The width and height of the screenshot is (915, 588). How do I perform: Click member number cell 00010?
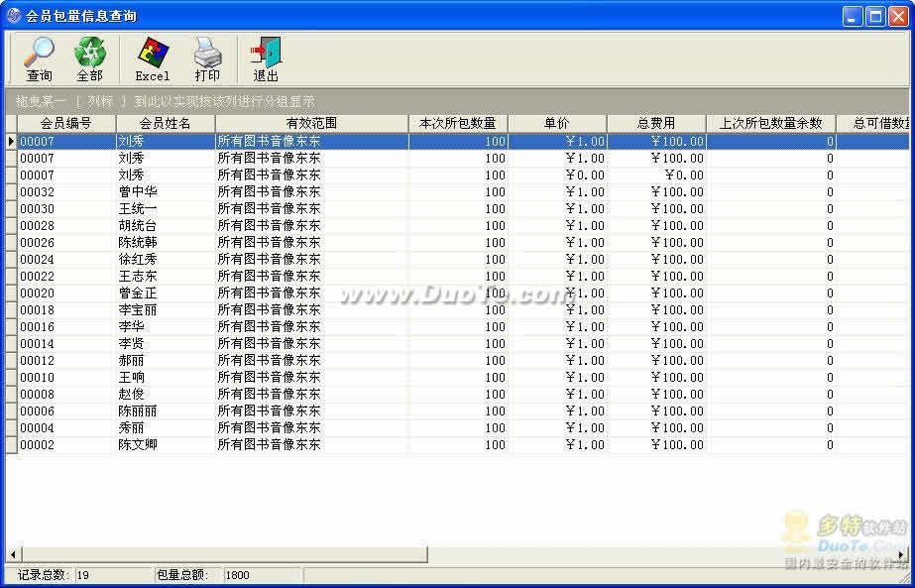click(x=66, y=378)
